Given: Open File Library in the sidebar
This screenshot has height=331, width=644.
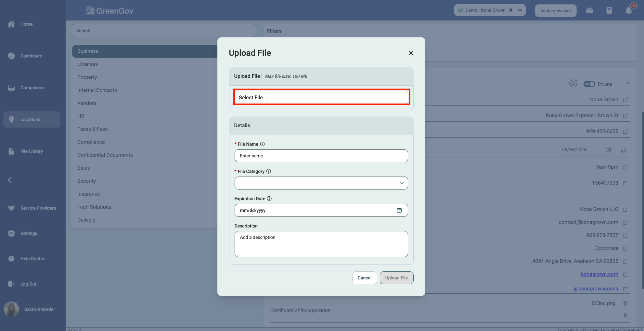Looking at the screenshot, I should (32, 151).
